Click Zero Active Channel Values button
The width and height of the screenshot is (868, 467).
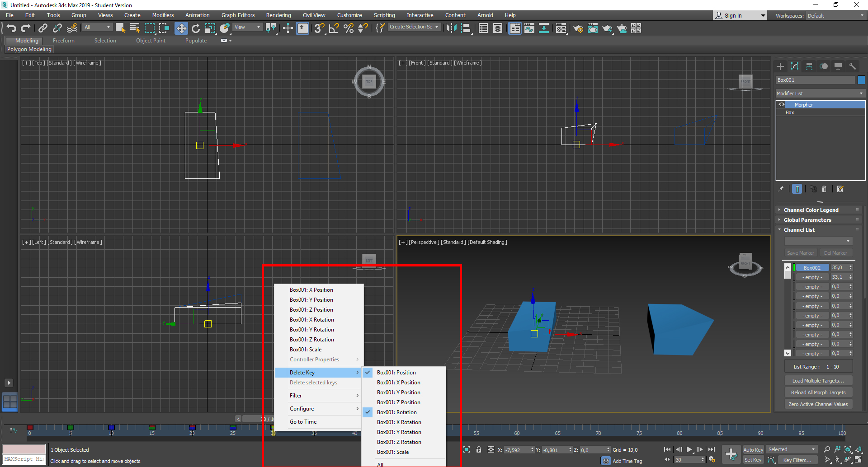(818, 404)
